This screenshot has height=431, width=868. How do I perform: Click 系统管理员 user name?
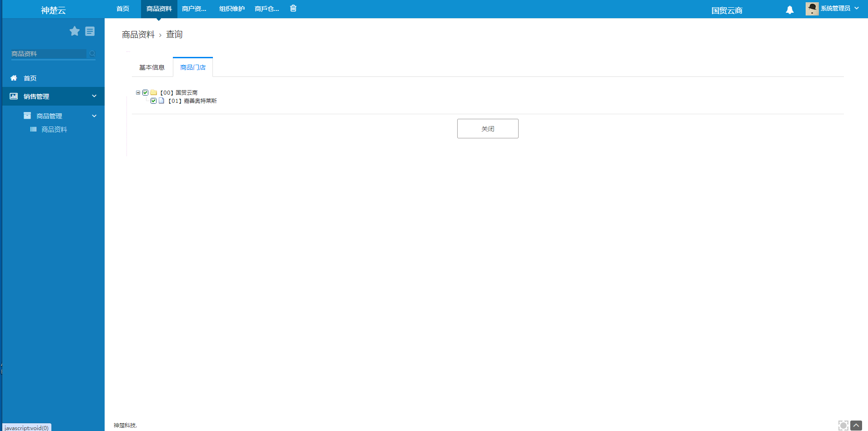tap(835, 8)
